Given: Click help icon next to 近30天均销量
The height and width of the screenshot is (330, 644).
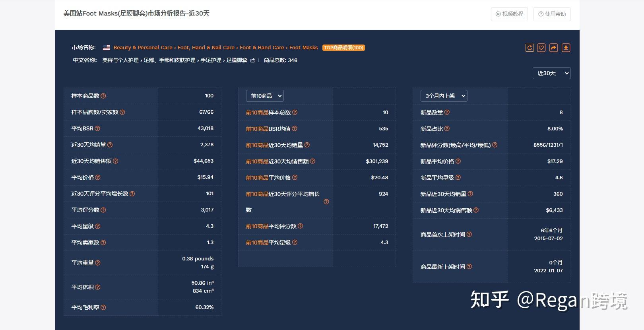Looking at the screenshot, I should tap(110, 145).
